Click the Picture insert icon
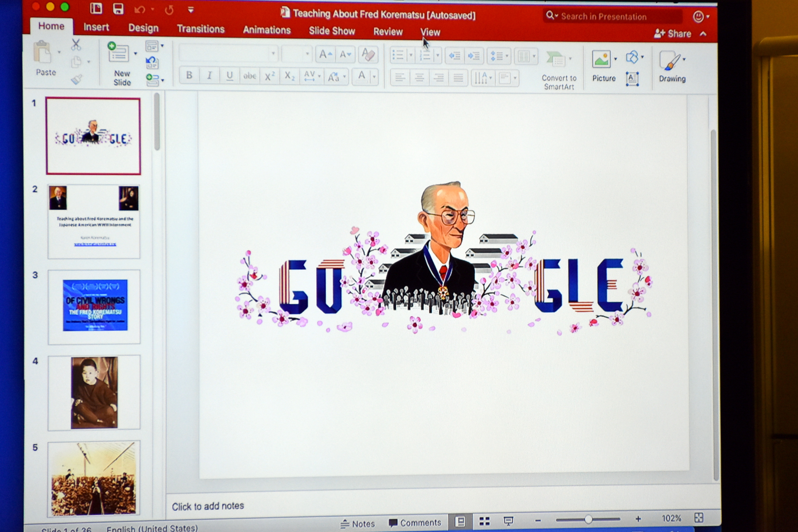Viewport: 798px width, 532px height. pos(601,60)
